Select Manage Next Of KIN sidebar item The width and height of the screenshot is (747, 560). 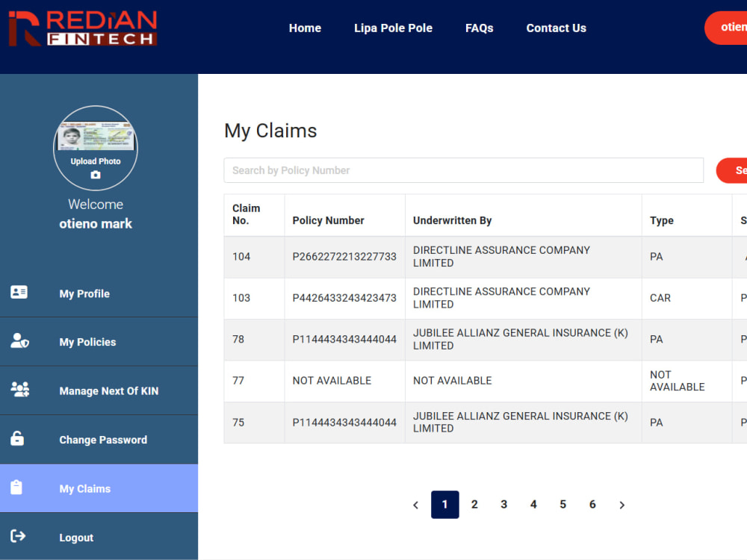click(99, 391)
